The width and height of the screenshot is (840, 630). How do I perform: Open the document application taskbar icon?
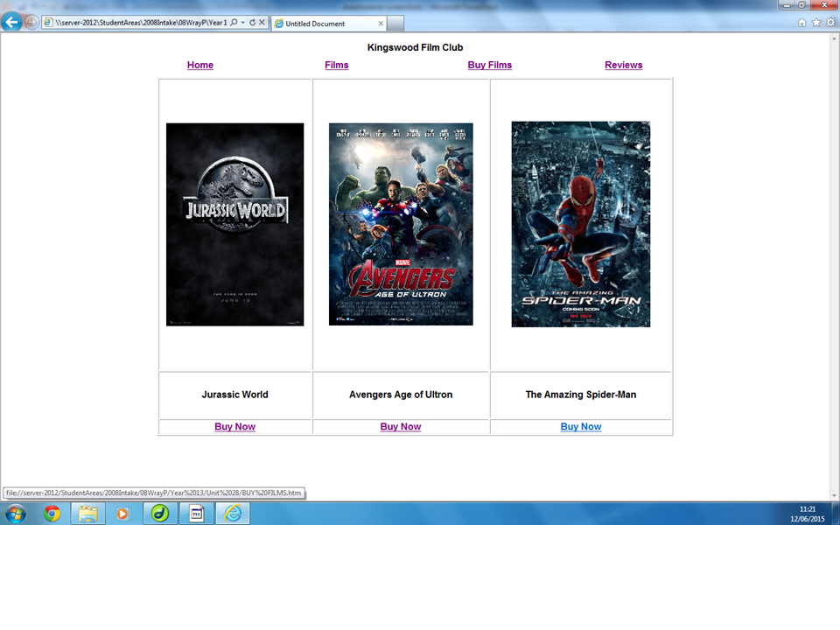pyautogui.click(x=197, y=514)
